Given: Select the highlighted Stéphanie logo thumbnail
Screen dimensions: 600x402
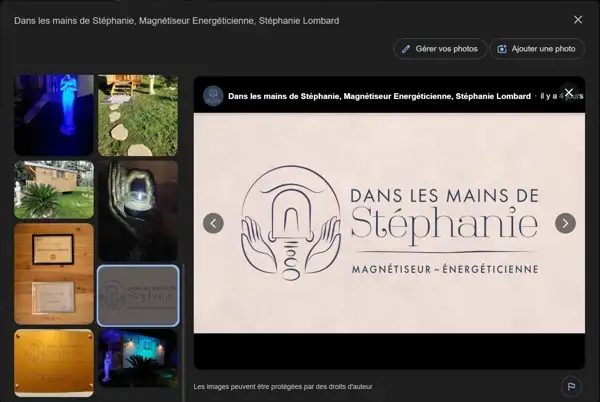Looking at the screenshot, I should [x=138, y=296].
